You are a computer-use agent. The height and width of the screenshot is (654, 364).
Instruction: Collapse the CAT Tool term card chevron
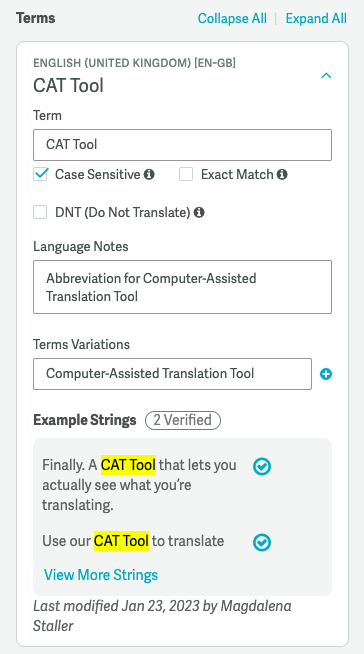tap(326, 75)
